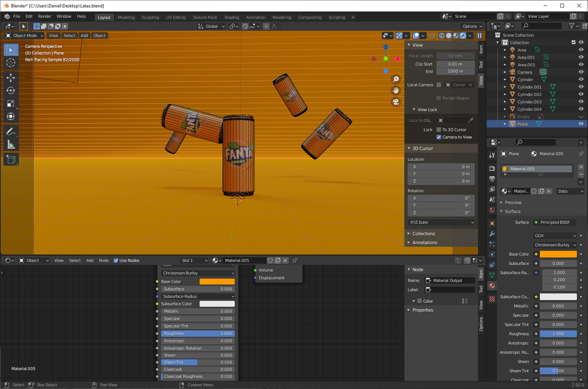Enable Lock To 3D Cursor checkbox
588x389 pixels.
[x=439, y=130]
